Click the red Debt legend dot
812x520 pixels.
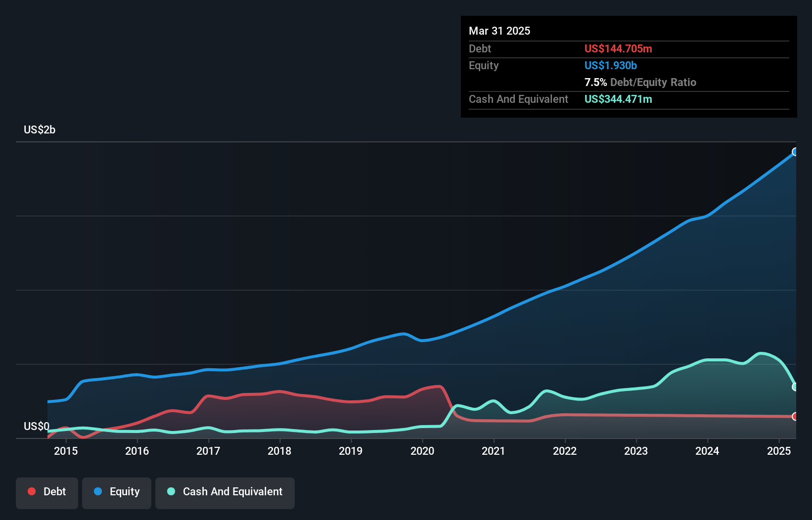tap(32, 491)
